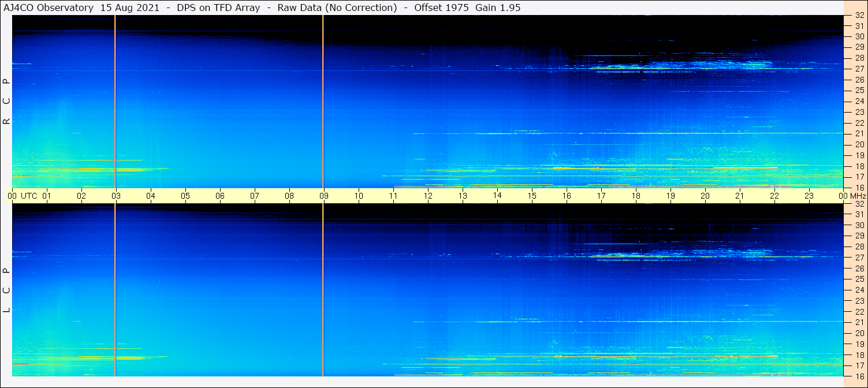Screen dimensions: 868x388
Task: Click the 22 MHz label on LCP frequency scale
Action: [x=859, y=312]
